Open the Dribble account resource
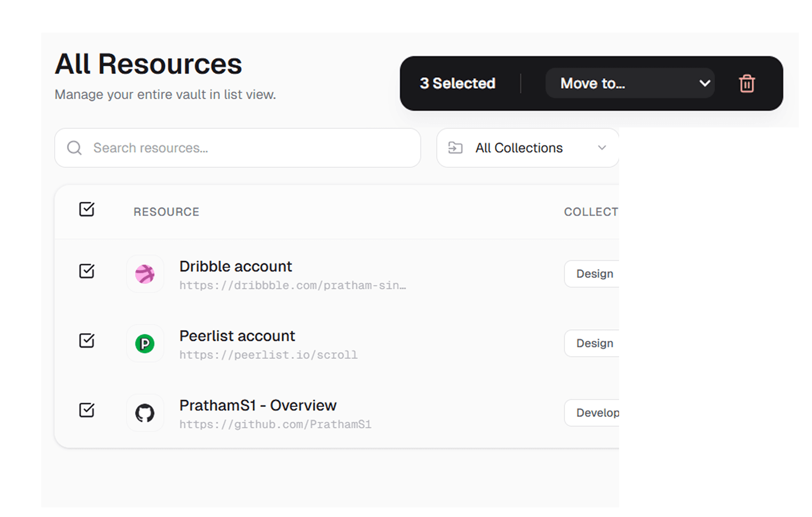This screenshot has height=517, width=812. pyautogui.click(x=235, y=266)
